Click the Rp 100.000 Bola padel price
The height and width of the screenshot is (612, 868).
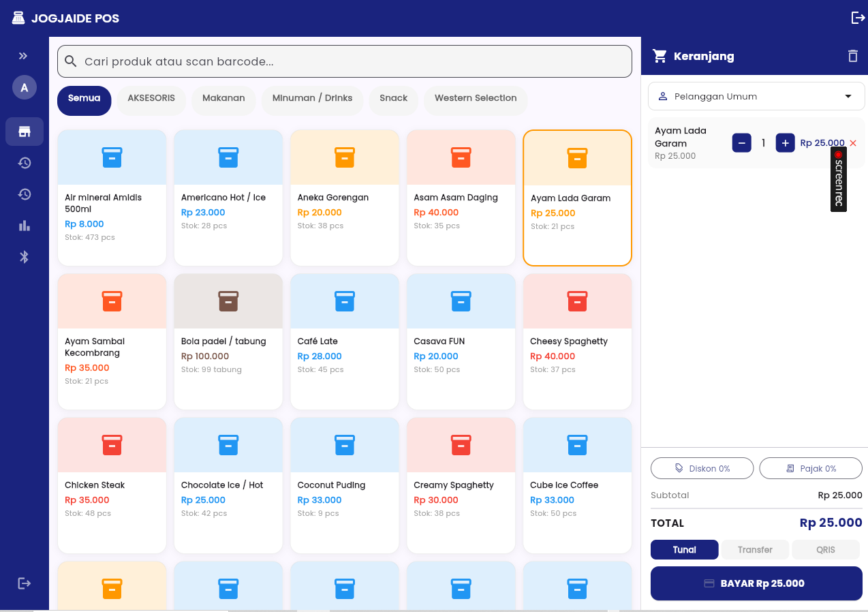(205, 356)
